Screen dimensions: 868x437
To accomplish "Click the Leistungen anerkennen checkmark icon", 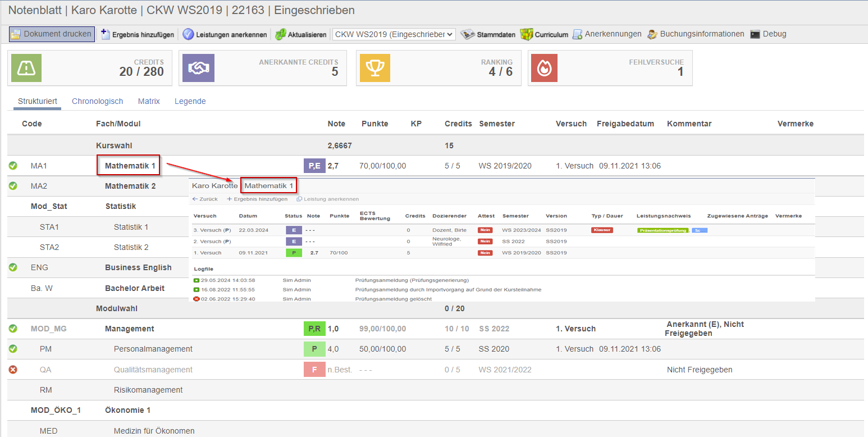I will point(188,34).
